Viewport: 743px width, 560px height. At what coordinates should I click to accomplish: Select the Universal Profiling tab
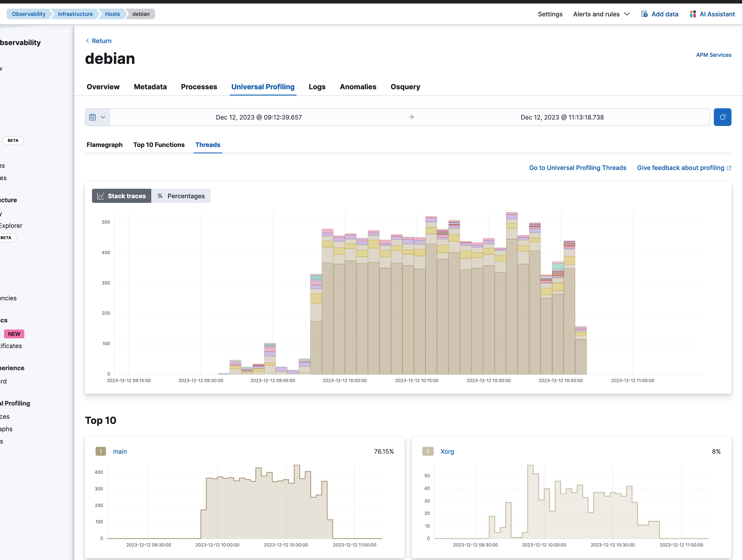click(x=263, y=87)
